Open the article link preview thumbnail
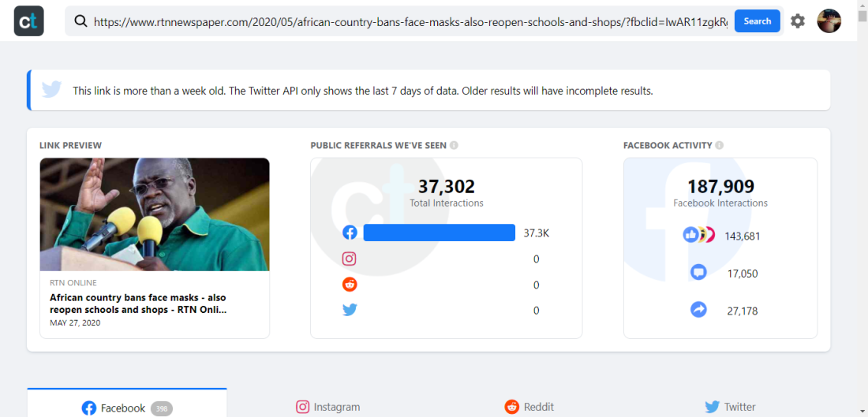 click(155, 214)
